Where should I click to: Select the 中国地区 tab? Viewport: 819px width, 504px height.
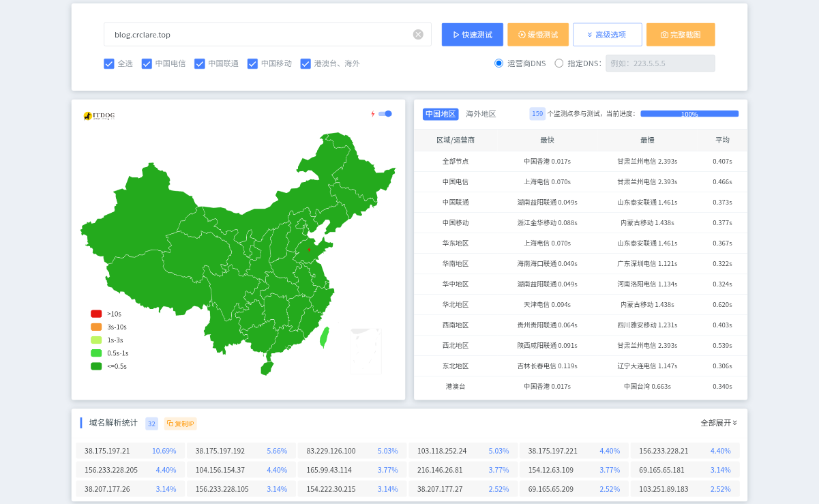point(441,114)
